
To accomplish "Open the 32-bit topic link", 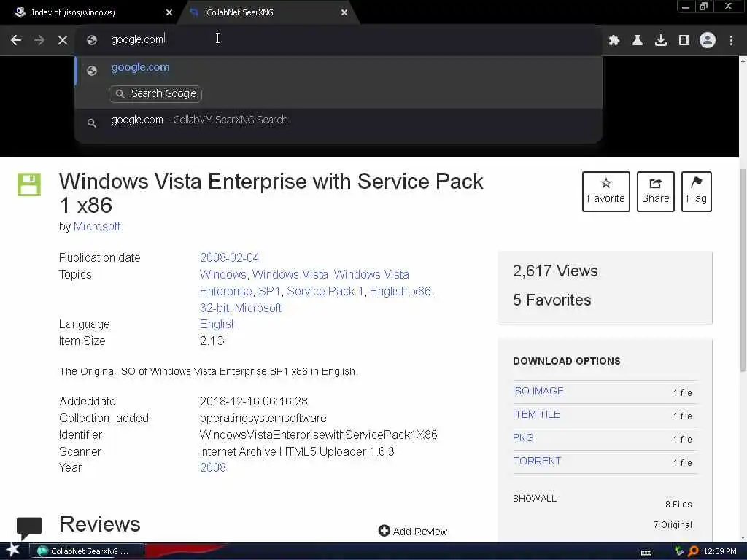I will (214, 308).
